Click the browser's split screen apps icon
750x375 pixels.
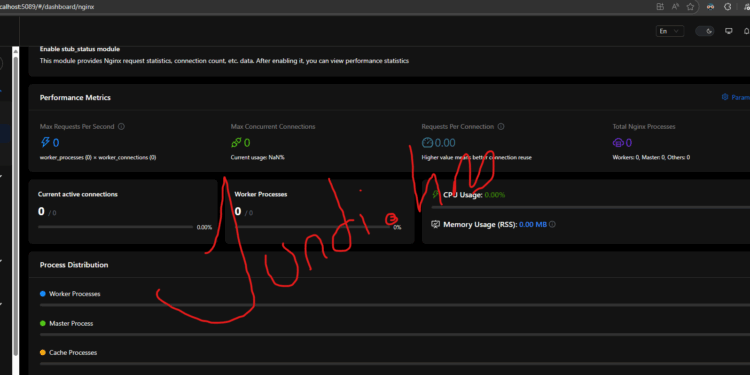click(x=660, y=7)
